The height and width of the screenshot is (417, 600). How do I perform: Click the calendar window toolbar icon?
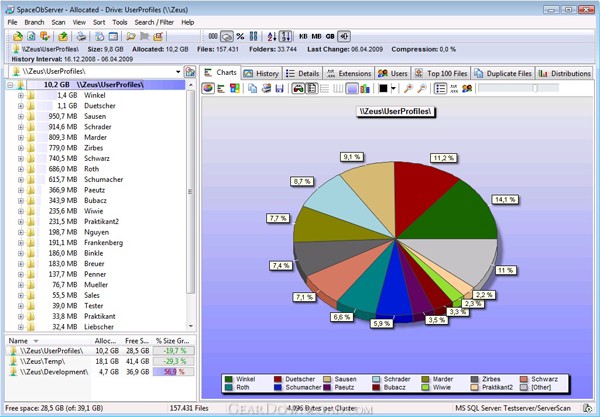click(113, 37)
